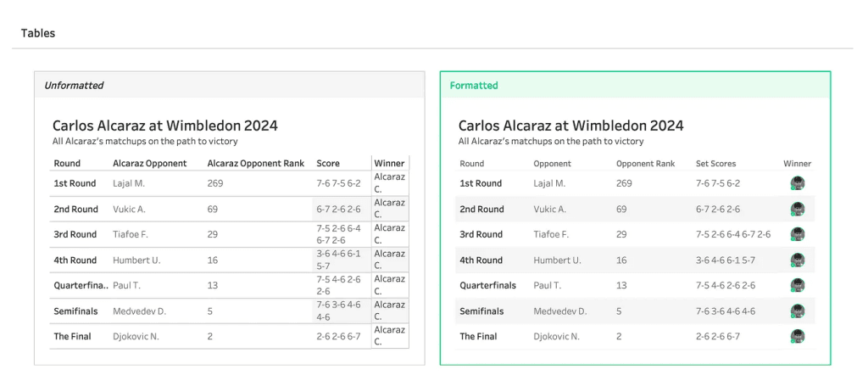Click the winner avatar for 1st Round
The height and width of the screenshot is (392, 868).
(x=797, y=183)
